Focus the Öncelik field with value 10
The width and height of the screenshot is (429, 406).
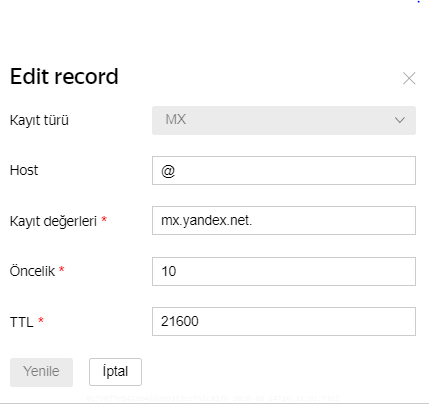coord(284,271)
